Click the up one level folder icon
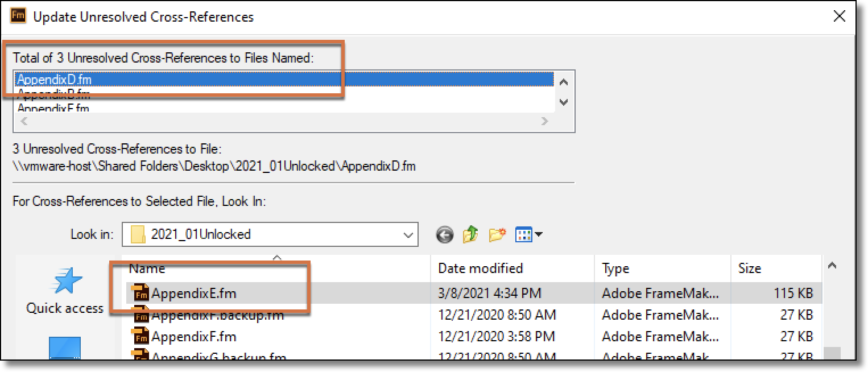The image size is (868, 372). click(x=470, y=234)
